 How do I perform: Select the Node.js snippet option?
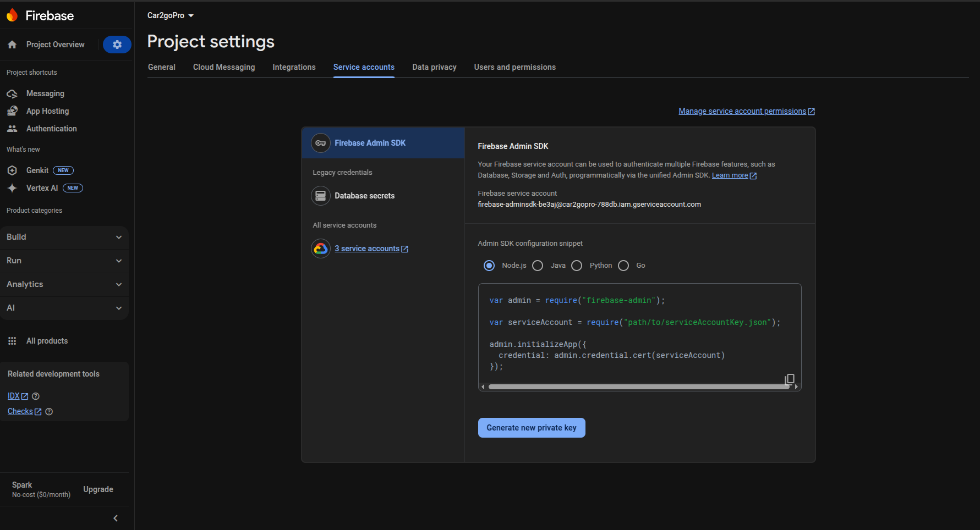(489, 266)
